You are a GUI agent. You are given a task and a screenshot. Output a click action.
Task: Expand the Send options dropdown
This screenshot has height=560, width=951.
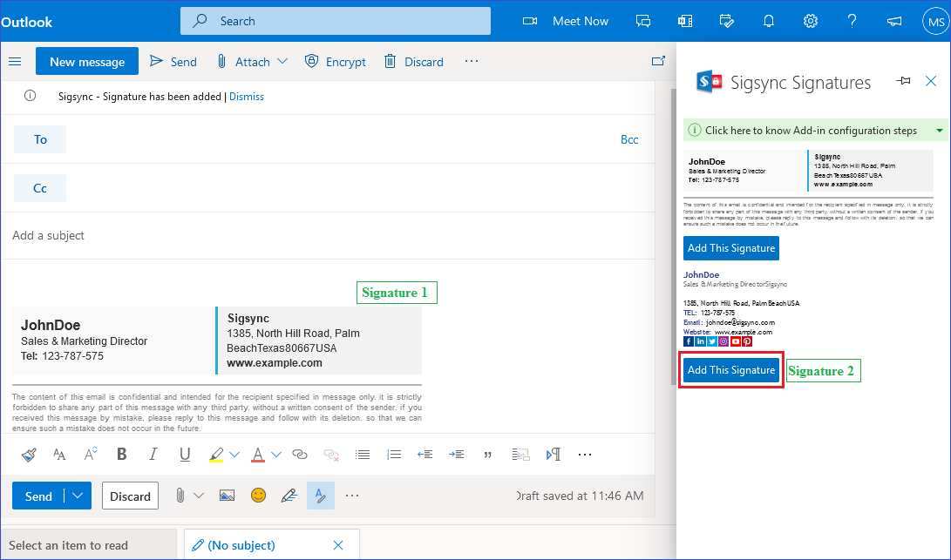tap(79, 496)
